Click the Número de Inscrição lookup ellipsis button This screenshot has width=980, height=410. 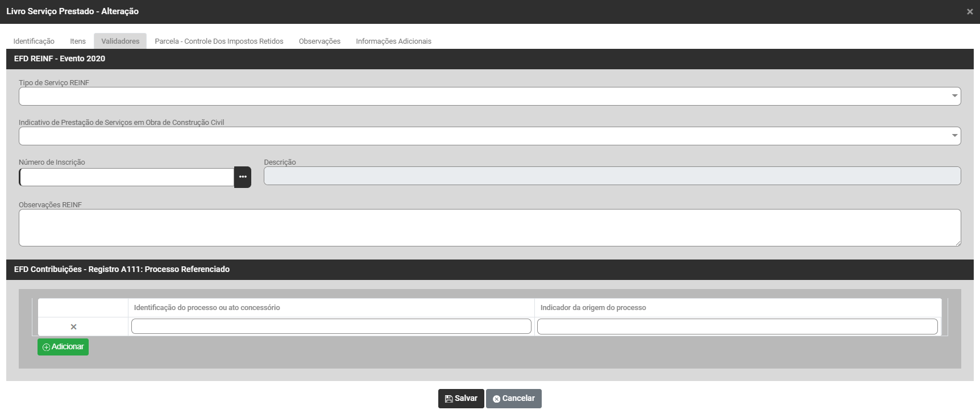click(243, 177)
